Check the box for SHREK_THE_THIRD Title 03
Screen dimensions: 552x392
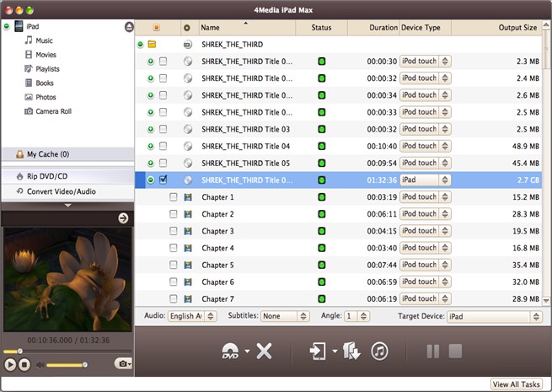click(x=163, y=129)
